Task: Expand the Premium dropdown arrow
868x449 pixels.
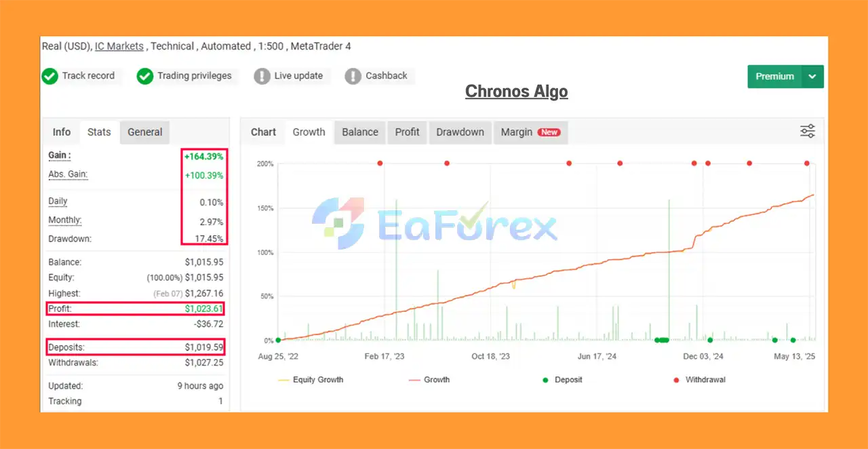Action: click(x=812, y=77)
